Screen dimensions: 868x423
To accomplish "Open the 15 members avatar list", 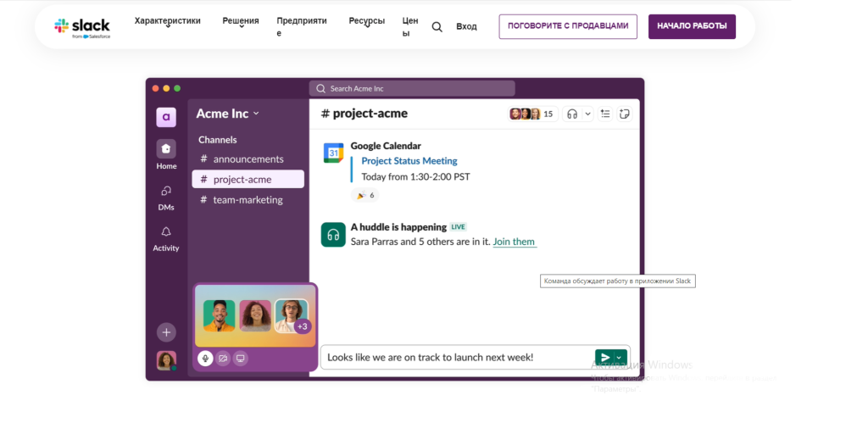I will coord(532,114).
